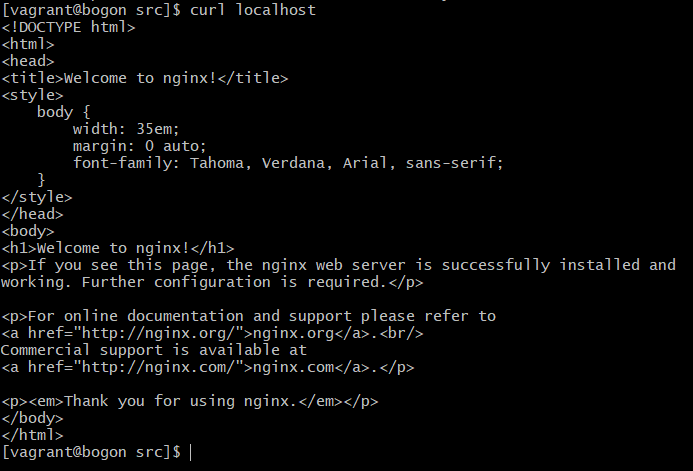Click the curl localhost command text
This screenshot has width=693, height=471.
pyautogui.click(x=253, y=10)
